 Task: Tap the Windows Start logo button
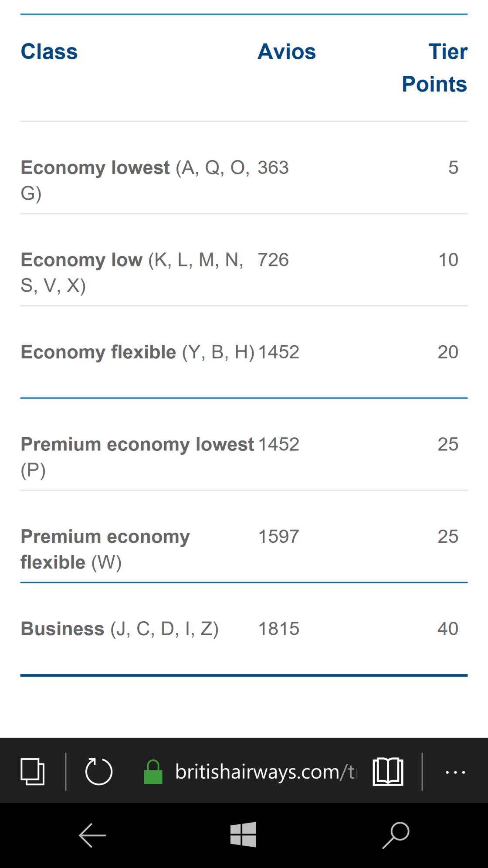243,835
